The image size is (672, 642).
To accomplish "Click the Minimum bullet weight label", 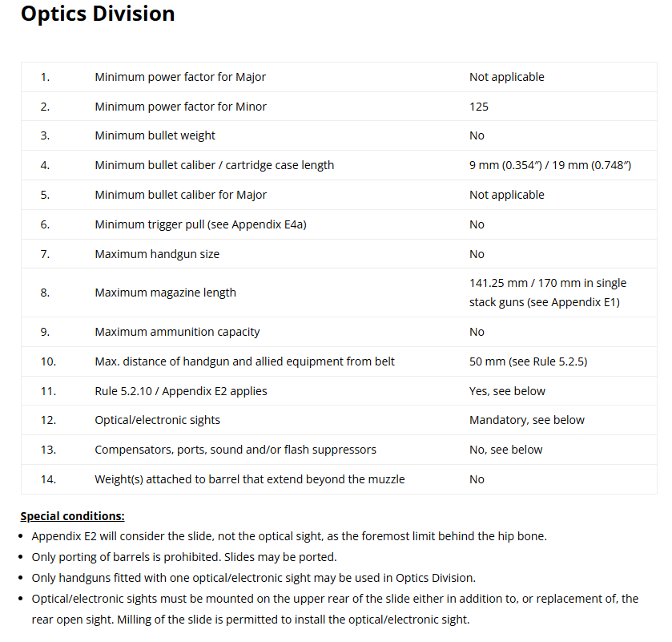I will click(x=155, y=135).
